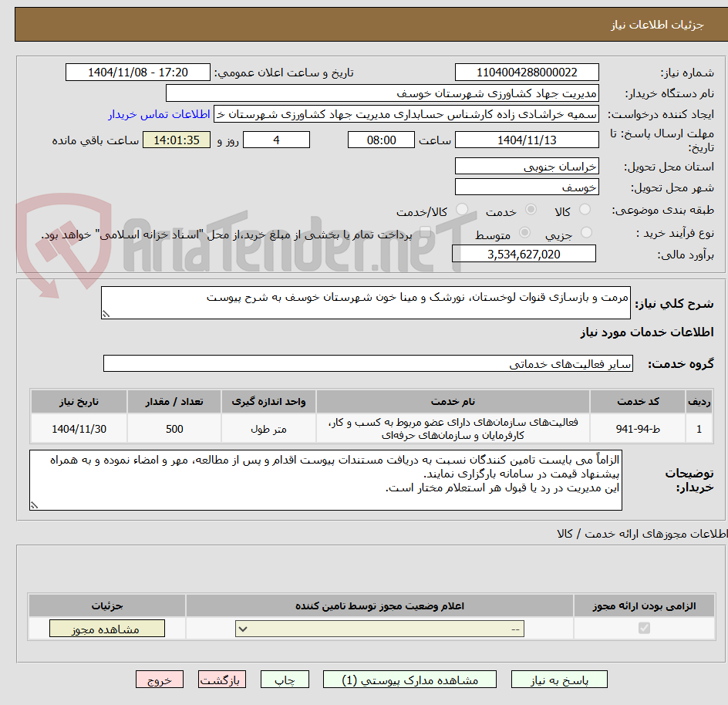
Task: Click the چاپ print button
Action: [x=285, y=680]
